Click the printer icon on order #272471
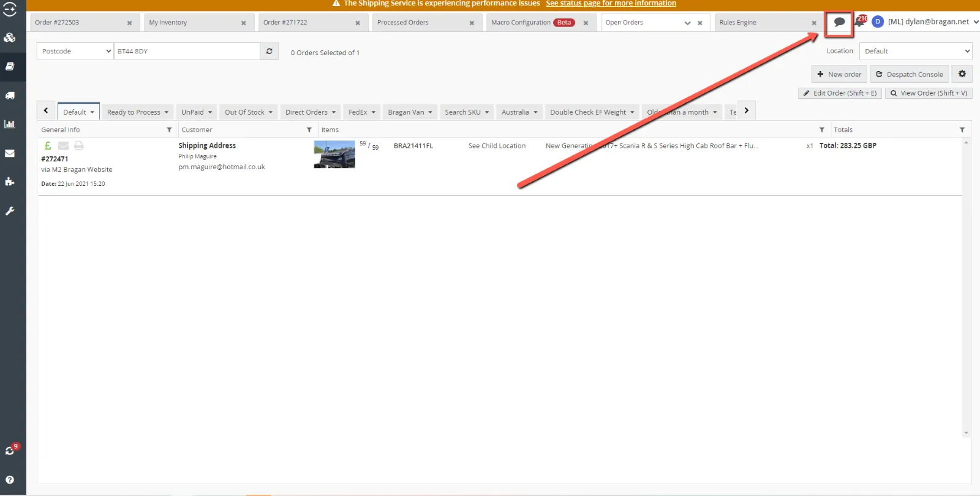Screen dimensions: 980x496 pyautogui.click(x=78, y=146)
